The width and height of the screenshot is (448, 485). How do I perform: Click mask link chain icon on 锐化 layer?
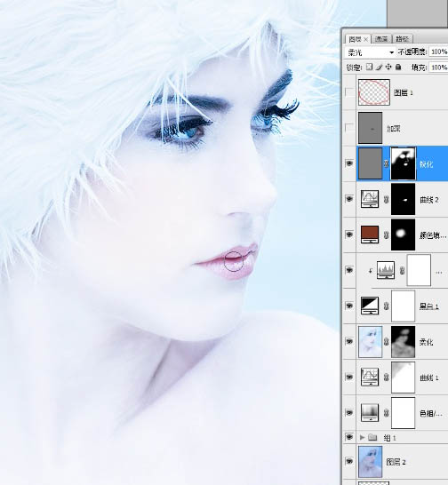(386, 163)
